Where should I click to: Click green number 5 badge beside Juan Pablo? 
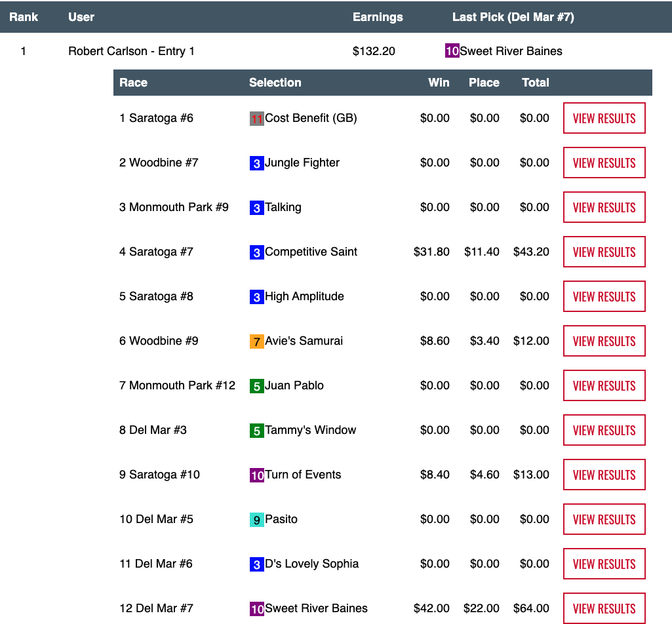256,386
